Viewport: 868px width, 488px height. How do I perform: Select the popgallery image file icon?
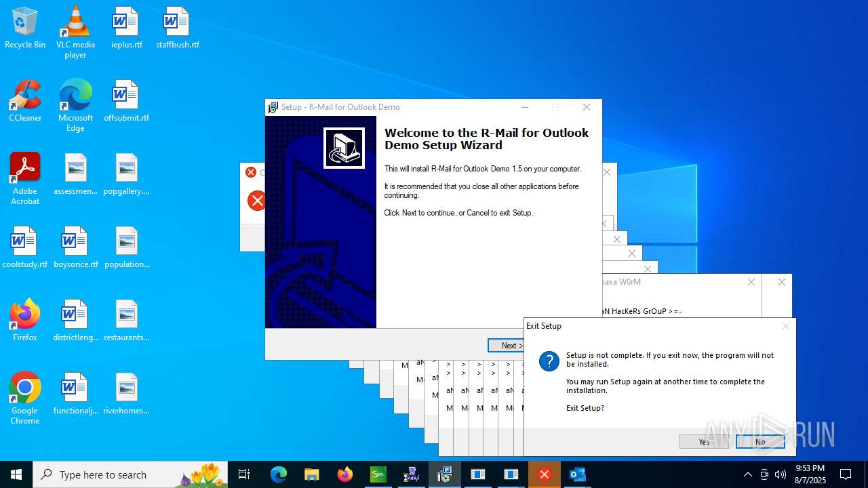pos(127,174)
